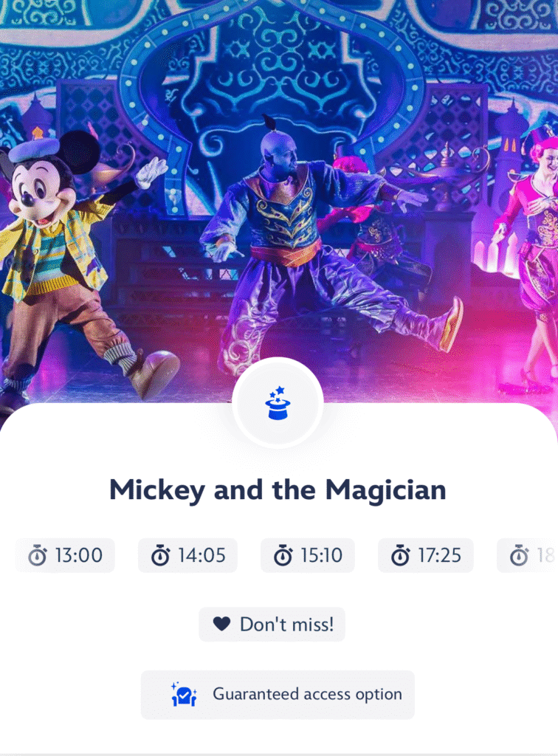The height and width of the screenshot is (756, 558).
Task: Click the guaranteed access seat icon
Action: click(184, 694)
